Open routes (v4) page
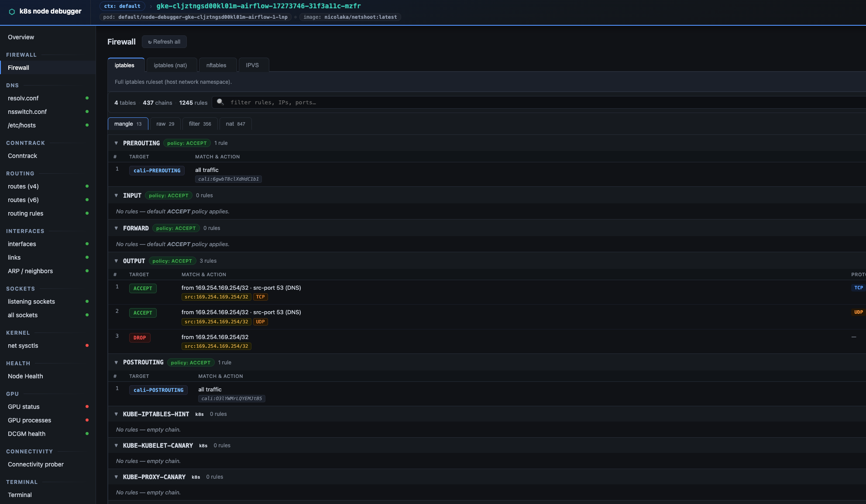The image size is (866, 504). 48,186
